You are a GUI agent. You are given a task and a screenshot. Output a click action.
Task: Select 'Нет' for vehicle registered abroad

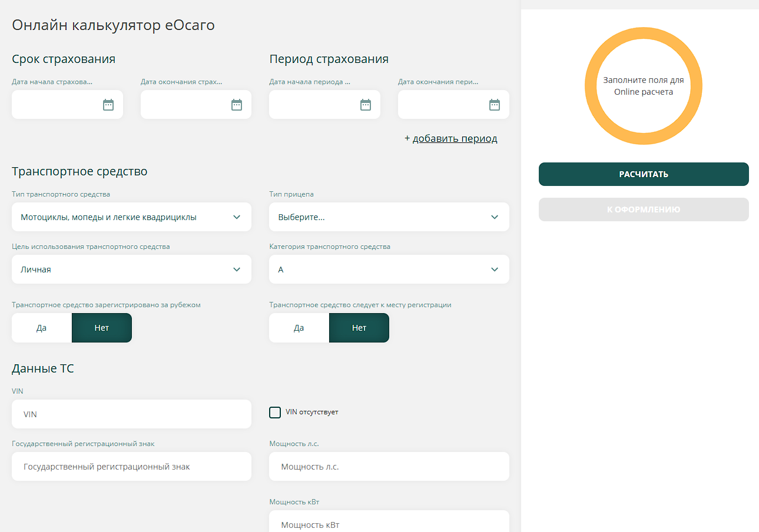click(102, 328)
